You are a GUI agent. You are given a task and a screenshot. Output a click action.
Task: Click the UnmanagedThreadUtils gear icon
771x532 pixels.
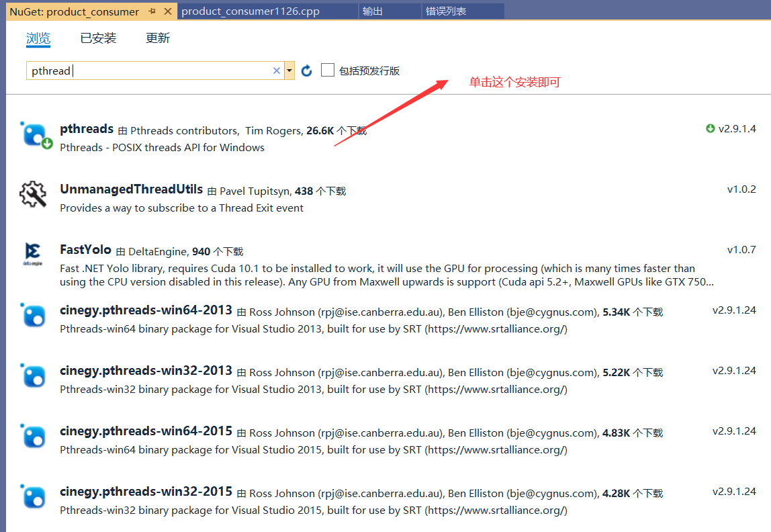[x=33, y=195]
